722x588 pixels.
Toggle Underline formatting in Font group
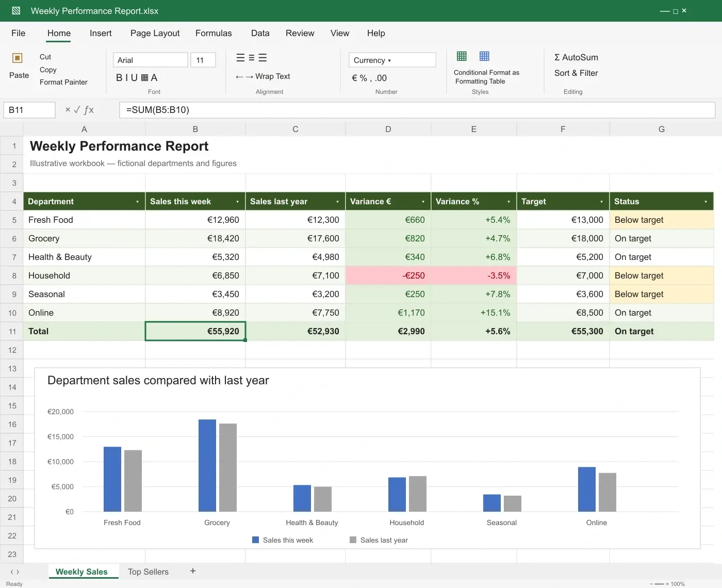134,78
